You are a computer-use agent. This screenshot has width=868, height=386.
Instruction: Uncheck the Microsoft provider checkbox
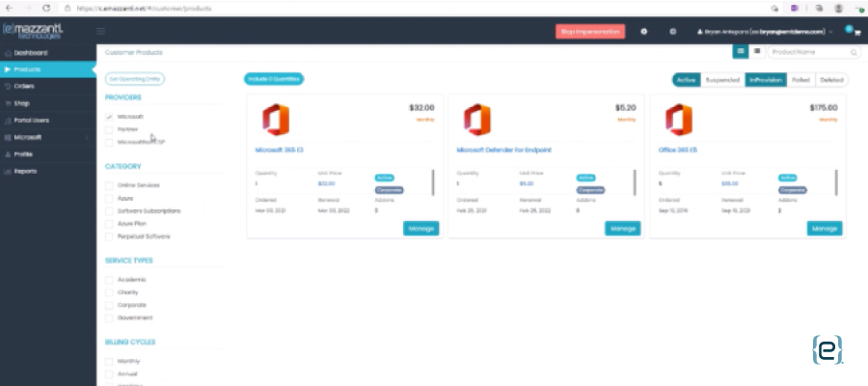coord(109,116)
